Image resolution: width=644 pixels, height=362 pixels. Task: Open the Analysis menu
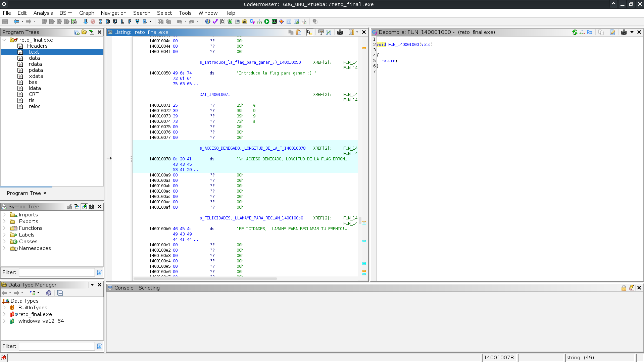tap(43, 13)
